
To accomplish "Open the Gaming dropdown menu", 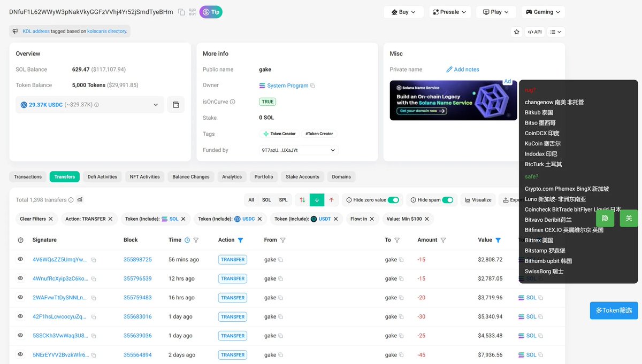I will click(543, 12).
